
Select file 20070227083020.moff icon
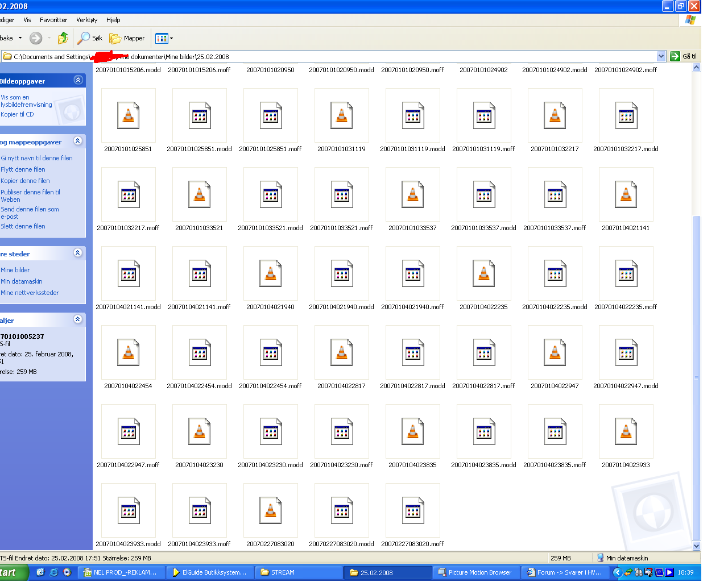point(413,510)
